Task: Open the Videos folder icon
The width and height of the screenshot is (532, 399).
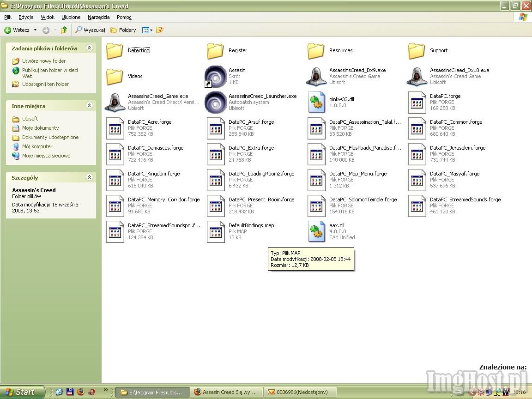Action: tap(115, 76)
